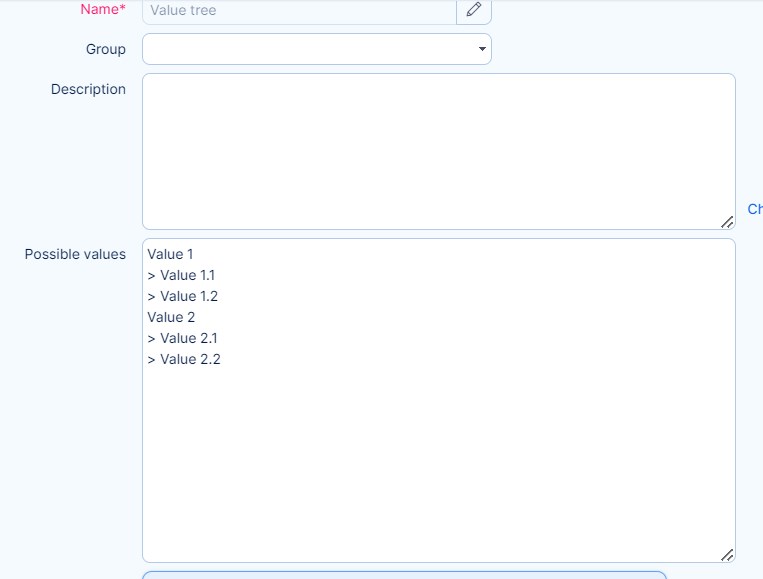The width and height of the screenshot is (763, 579).
Task: Click empty space below values in Possible values
Action: pos(438,460)
